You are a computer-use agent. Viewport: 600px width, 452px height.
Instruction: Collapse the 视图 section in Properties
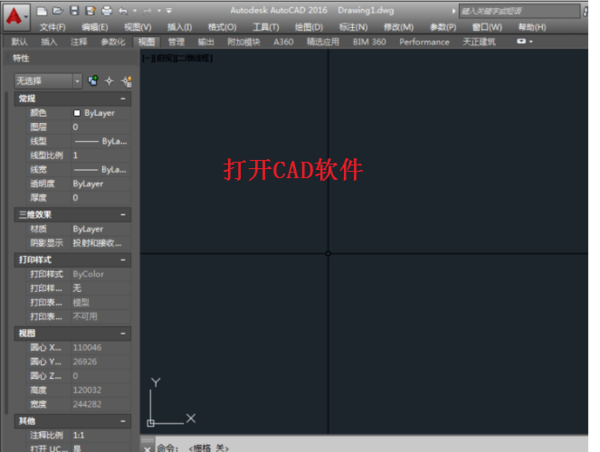pos(123,333)
